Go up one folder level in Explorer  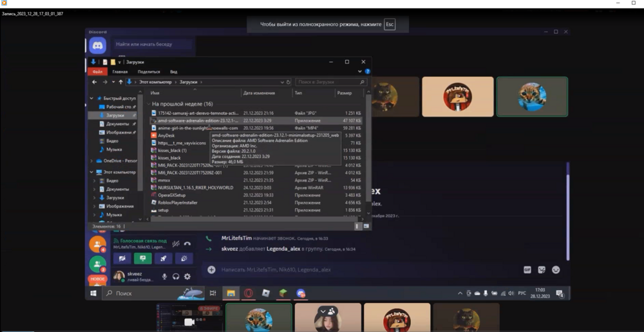[x=120, y=82]
